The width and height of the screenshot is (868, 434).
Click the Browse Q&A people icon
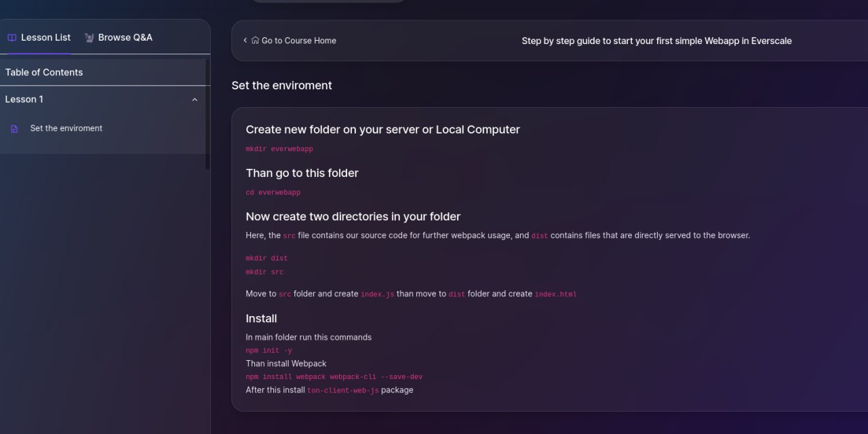[89, 38]
